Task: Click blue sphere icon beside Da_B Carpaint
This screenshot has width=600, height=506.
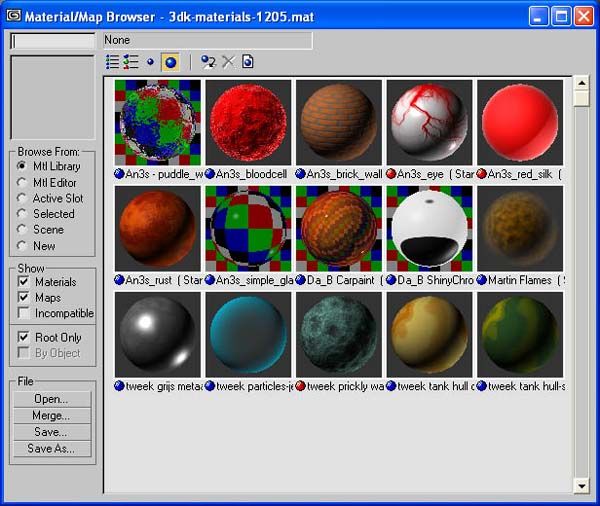Action: [x=300, y=280]
